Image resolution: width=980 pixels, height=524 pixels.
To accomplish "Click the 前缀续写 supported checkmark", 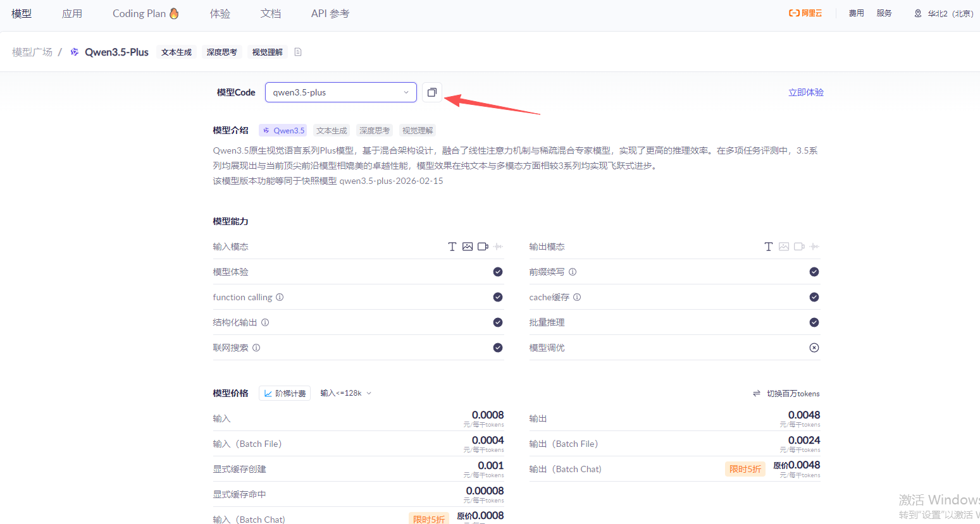I will coord(814,272).
